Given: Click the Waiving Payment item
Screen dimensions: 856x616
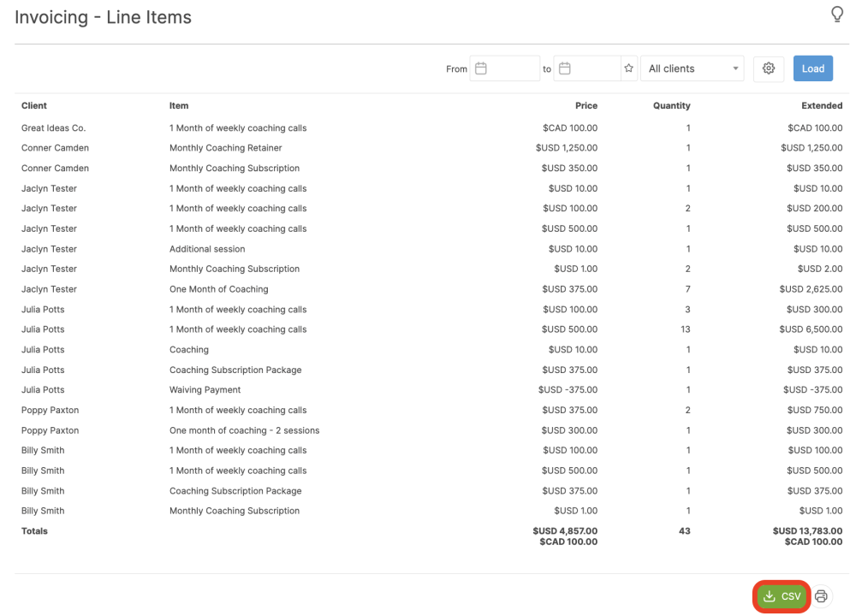Looking at the screenshot, I should coord(205,389).
